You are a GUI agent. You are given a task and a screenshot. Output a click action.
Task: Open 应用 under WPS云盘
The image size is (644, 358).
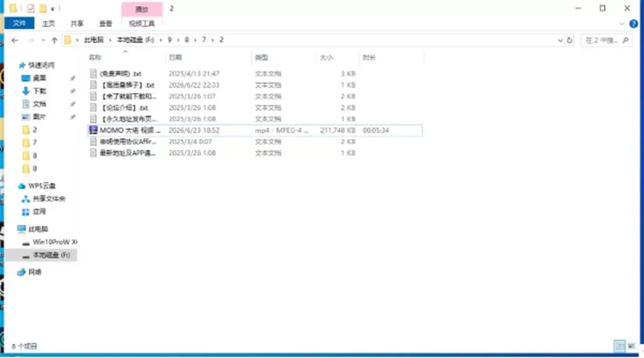coord(40,211)
